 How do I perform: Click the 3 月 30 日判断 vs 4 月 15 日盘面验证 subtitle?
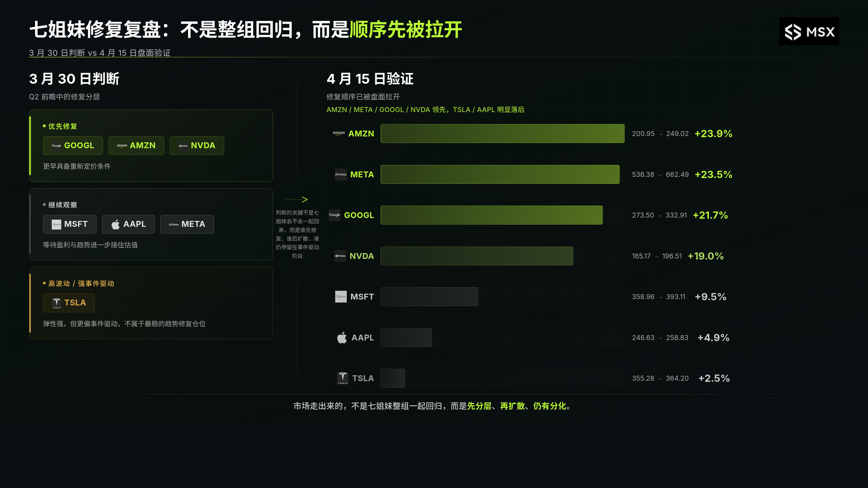pyautogui.click(x=100, y=53)
